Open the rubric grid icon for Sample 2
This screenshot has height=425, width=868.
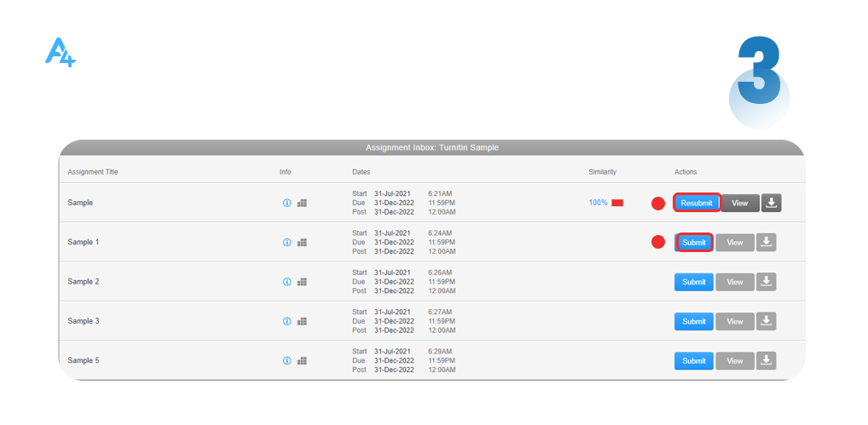click(x=302, y=282)
